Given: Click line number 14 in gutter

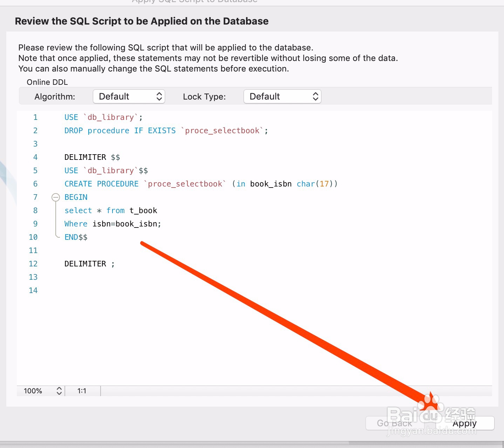Looking at the screenshot, I should (x=33, y=291).
